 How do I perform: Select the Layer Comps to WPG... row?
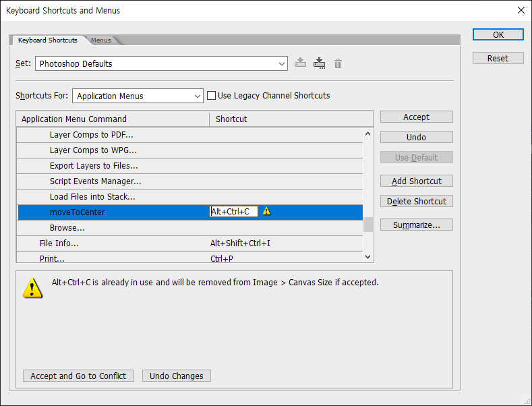189,150
